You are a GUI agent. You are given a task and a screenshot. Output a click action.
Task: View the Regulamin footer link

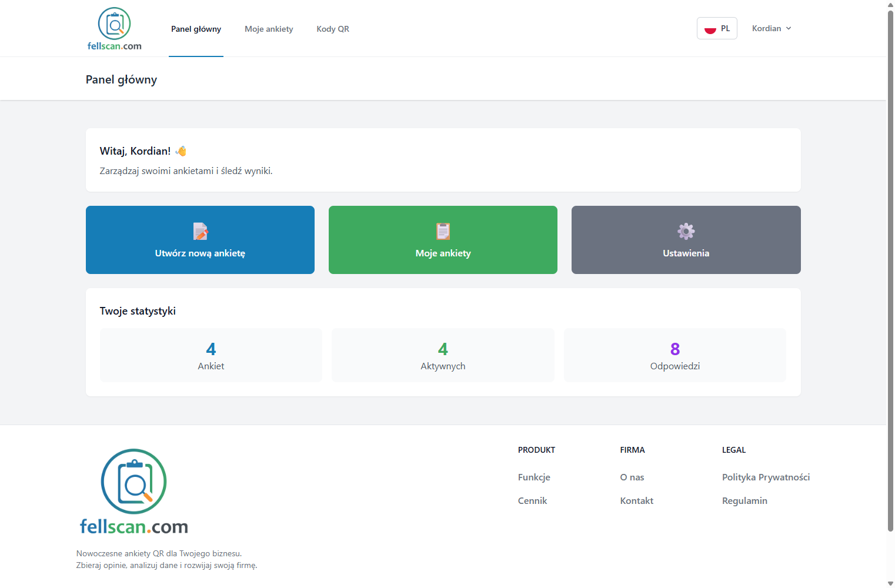(x=744, y=500)
